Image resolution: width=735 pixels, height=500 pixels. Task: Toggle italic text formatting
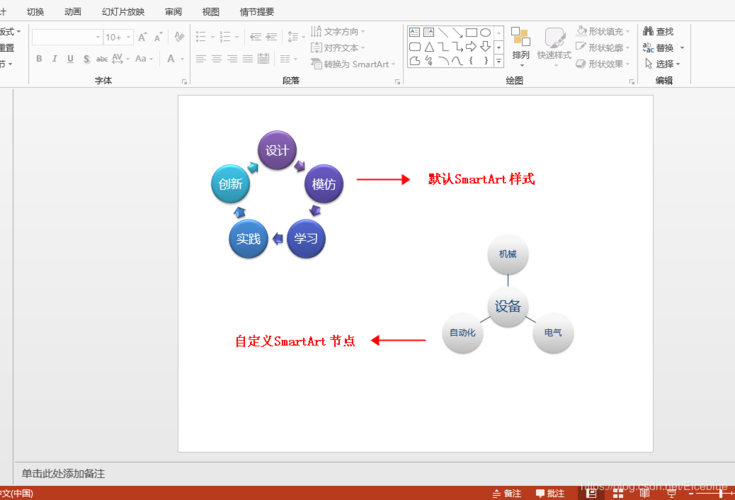point(54,59)
